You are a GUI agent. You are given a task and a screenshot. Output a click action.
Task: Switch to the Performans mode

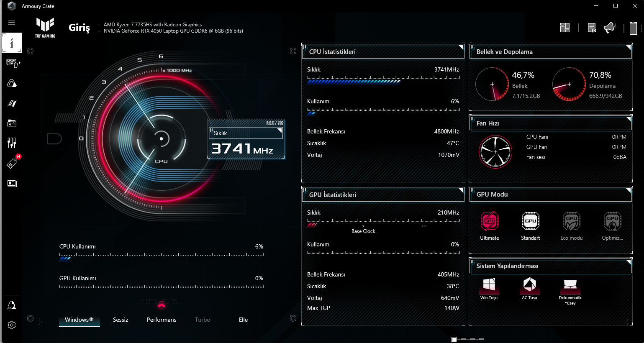click(162, 320)
